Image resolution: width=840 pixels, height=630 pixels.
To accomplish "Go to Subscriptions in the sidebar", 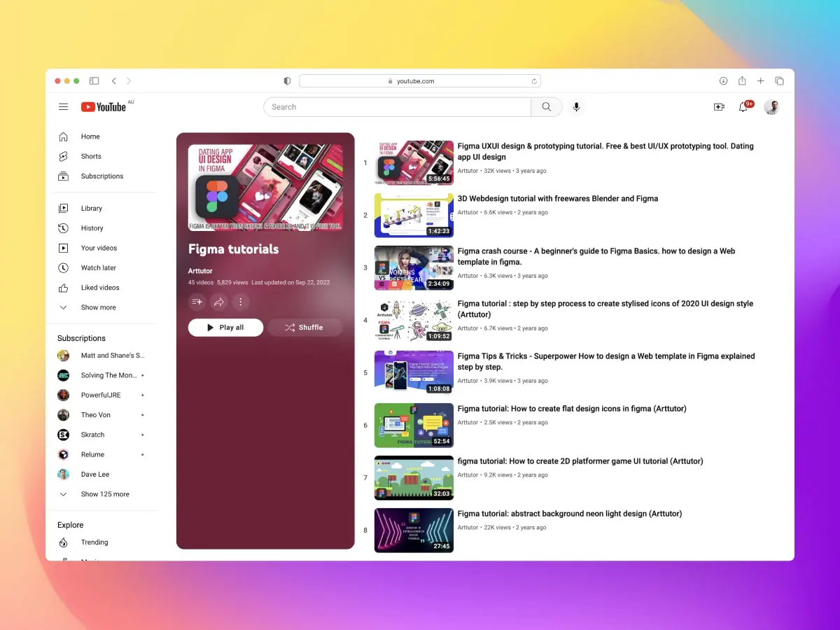I will coord(103,176).
